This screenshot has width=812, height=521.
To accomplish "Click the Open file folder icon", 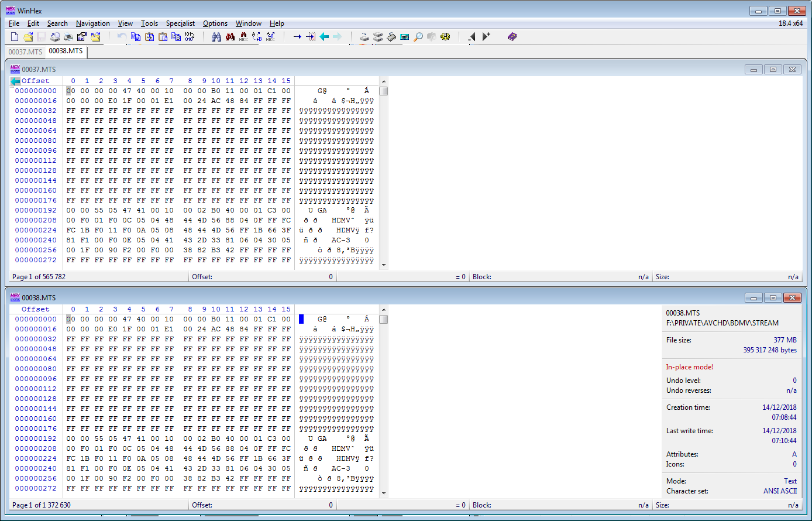I will coord(28,37).
